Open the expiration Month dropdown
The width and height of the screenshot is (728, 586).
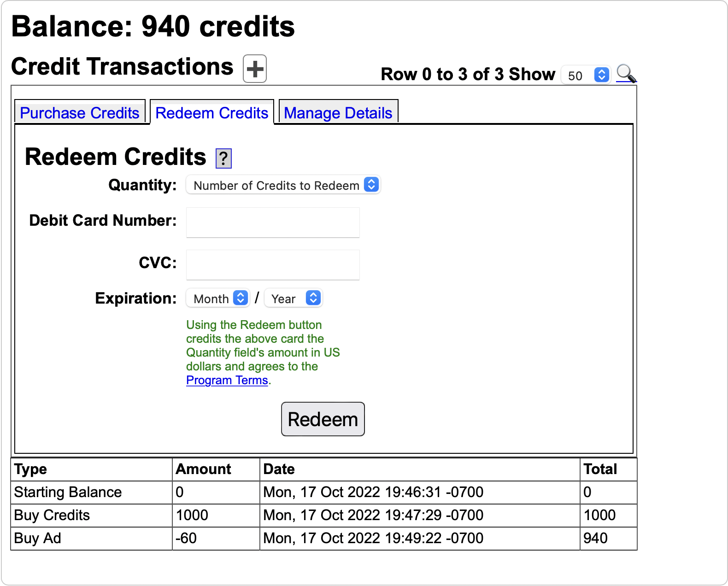[218, 299]
